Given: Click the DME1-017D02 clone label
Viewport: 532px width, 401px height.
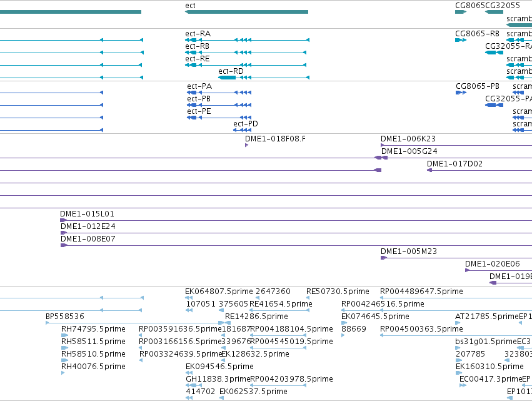Looking at the screenshot, I should [454, 164].
